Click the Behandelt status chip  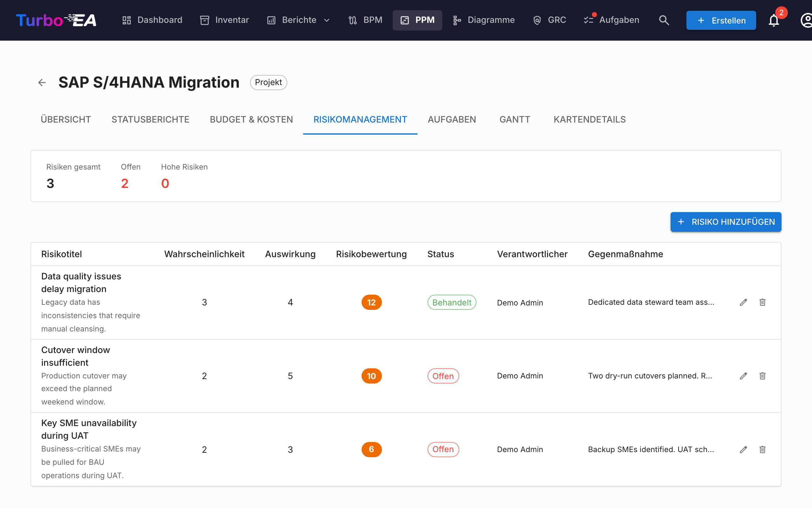coord(452,302)
